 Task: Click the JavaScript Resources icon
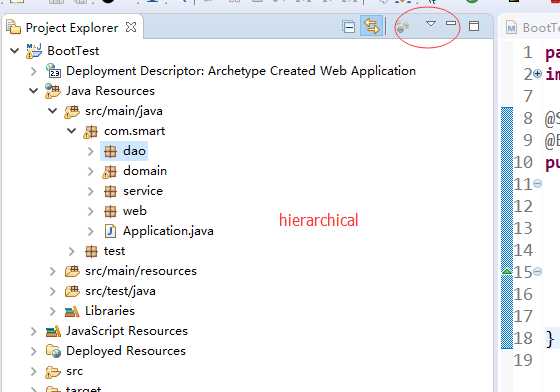[x=54, y=332]
